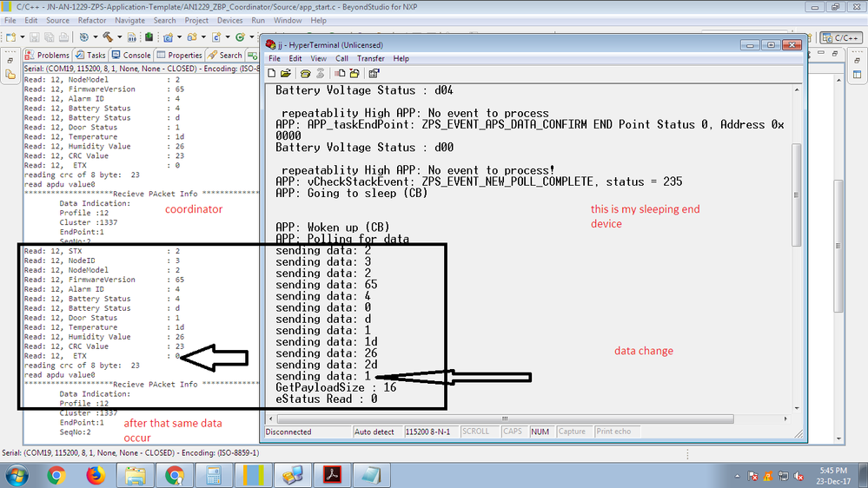
Task: Click New Source Folder icon
Action: [x=192, y=37]
